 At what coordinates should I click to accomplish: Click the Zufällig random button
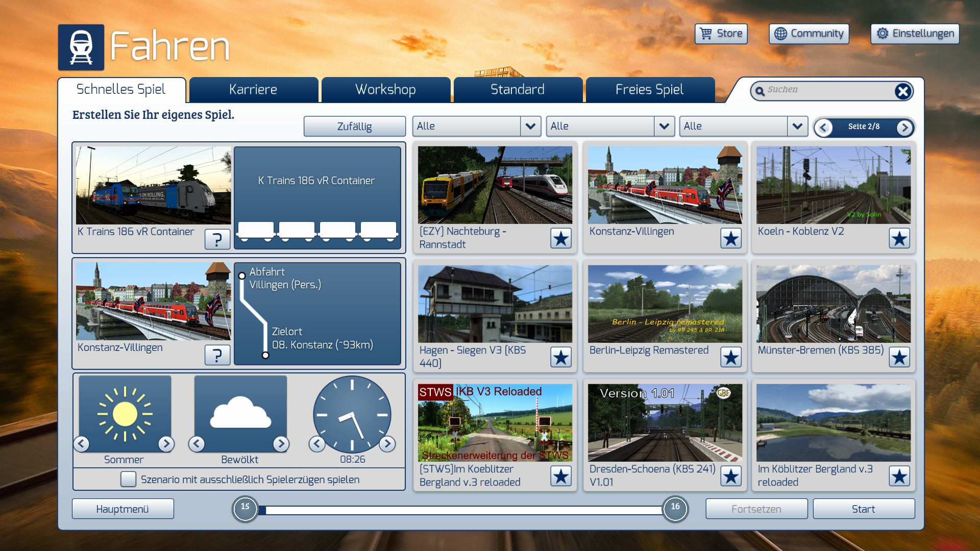pos(354,127)
